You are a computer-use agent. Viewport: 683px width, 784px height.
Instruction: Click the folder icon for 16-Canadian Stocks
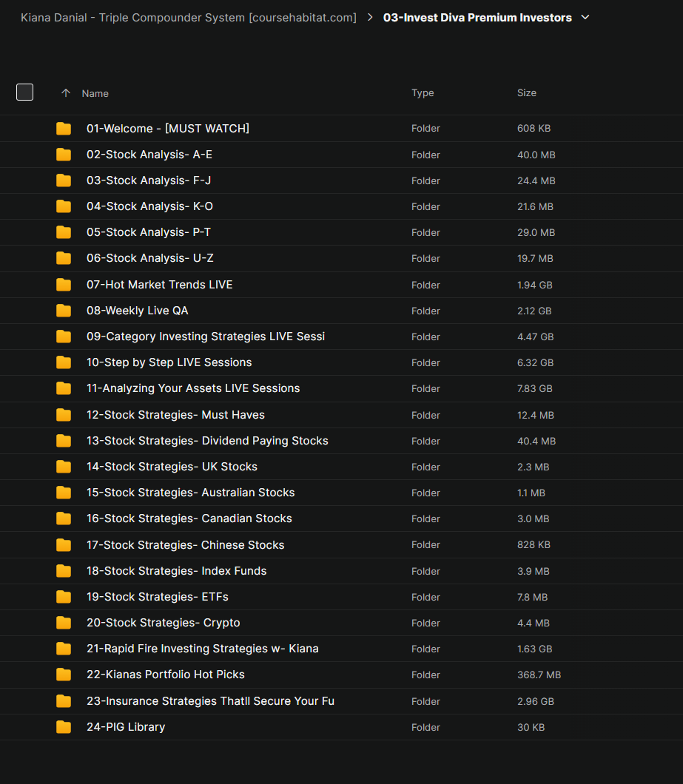pyautogui.click(x=64, y=519)
